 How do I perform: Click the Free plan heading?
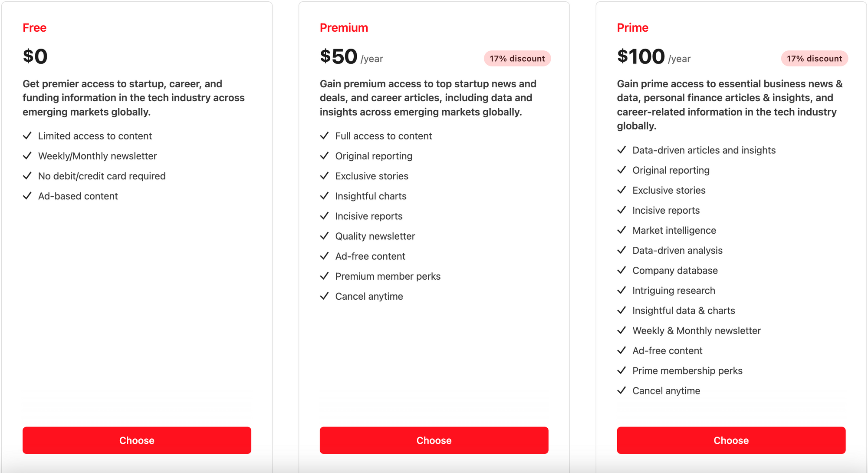coord(35,28)
